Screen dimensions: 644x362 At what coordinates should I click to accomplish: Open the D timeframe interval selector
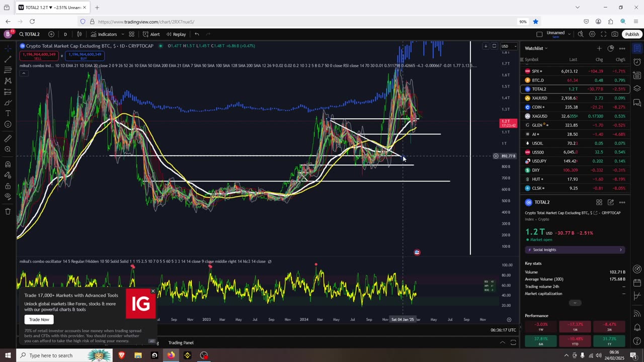(65, 34)
